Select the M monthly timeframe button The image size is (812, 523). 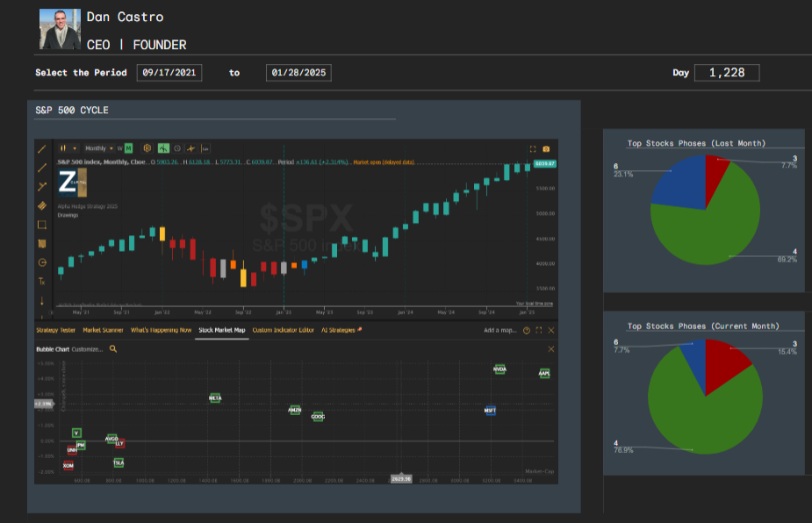pos(128,148)
